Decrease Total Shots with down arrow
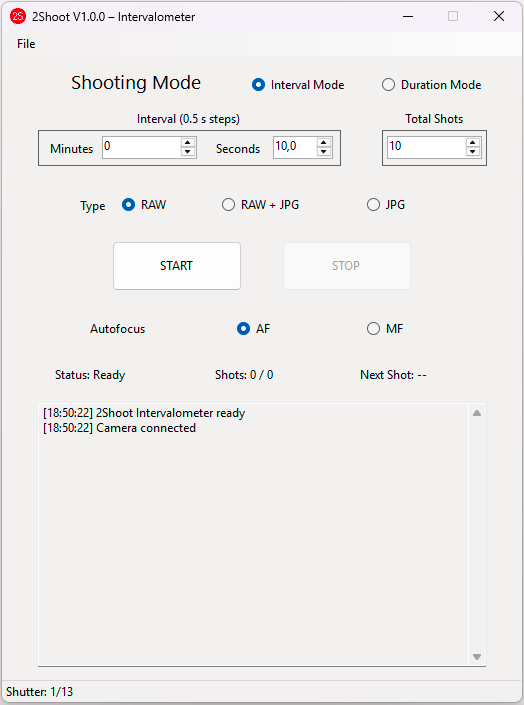The width and height of the screenshot is (524, 705). coord(472,152)
